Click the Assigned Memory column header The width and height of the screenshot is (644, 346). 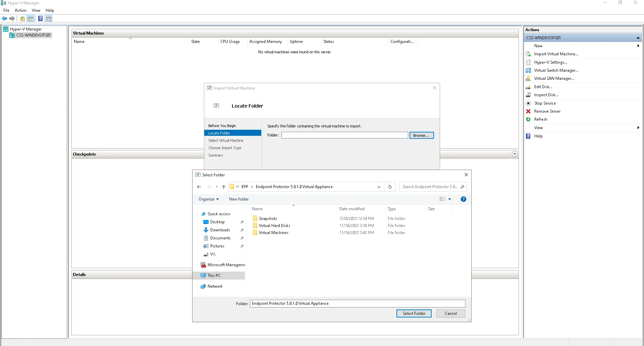coord(268,42)
